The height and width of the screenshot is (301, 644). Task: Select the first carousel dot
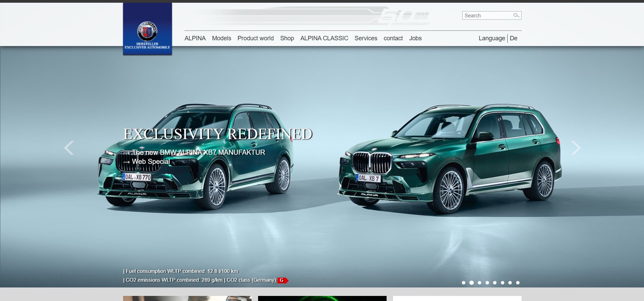(464, 283)
